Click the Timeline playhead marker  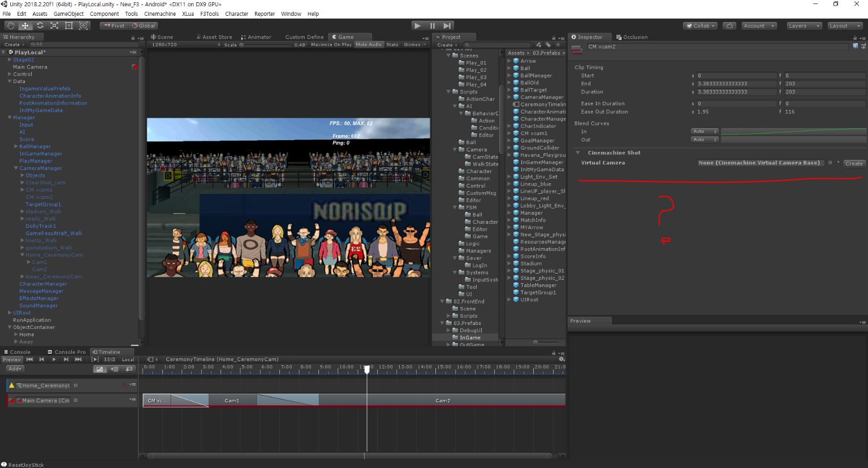pyautogui.click(x=367, y=369)
